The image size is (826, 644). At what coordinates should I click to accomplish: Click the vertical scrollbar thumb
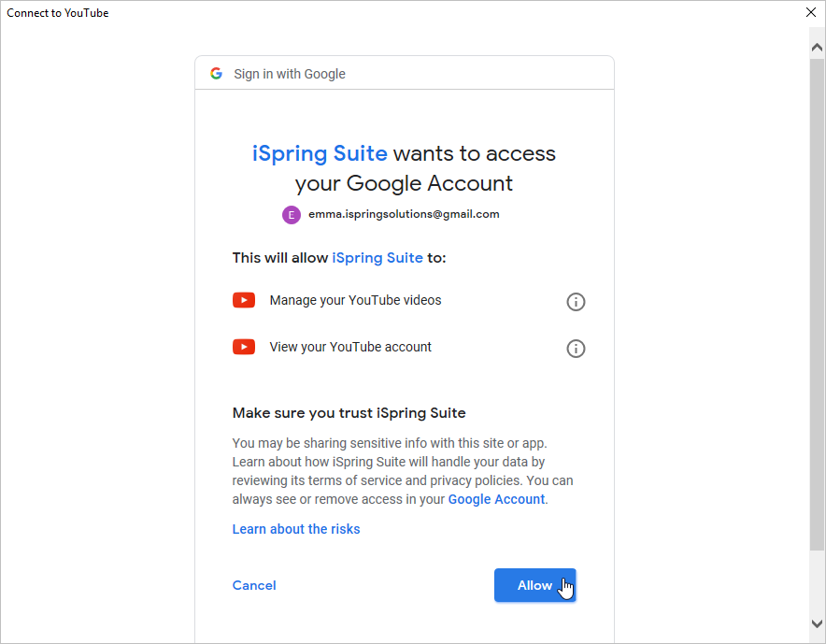click(817, 305)
